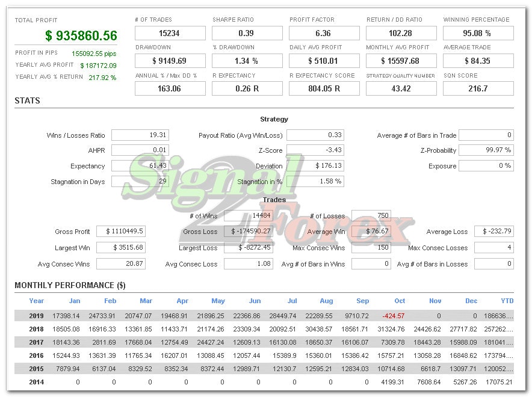The width and height of the screenshot is (532, 397).
Task: Select the YTD column header
Action: coord(507,301)
